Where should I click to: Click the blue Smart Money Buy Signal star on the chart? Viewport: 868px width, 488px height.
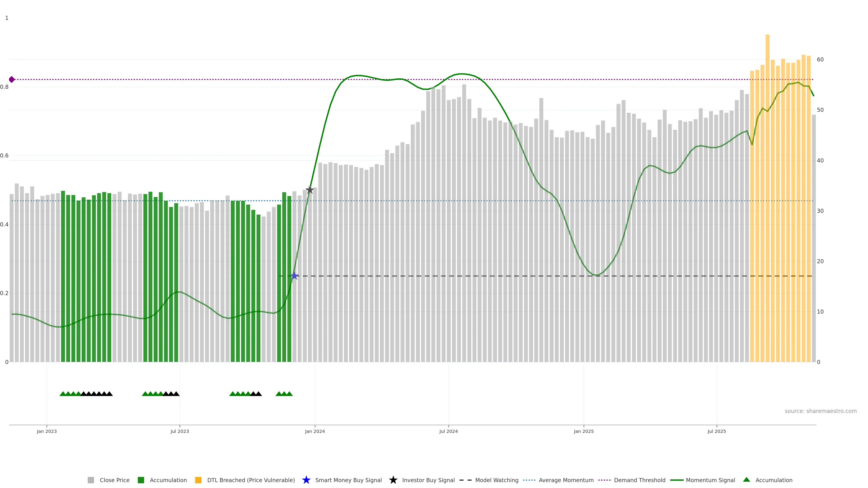coord(294,276)
